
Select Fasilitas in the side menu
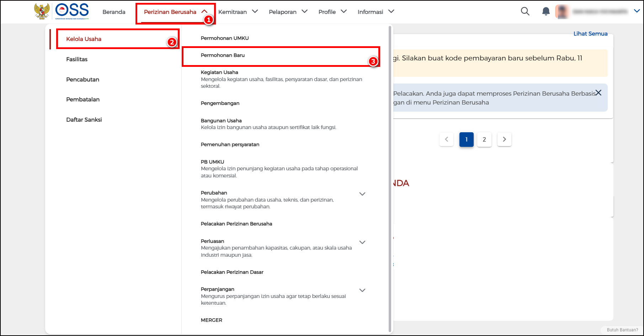click(77, 59)
